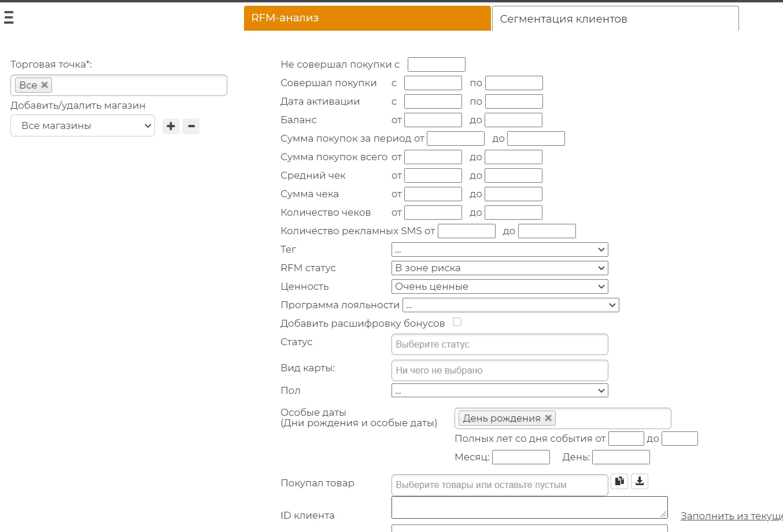Open the 'Ценность' dropdown
Image resolution: width=783 pixels, height=532 pixels.
pyautogui.click(x=500, y=287)
